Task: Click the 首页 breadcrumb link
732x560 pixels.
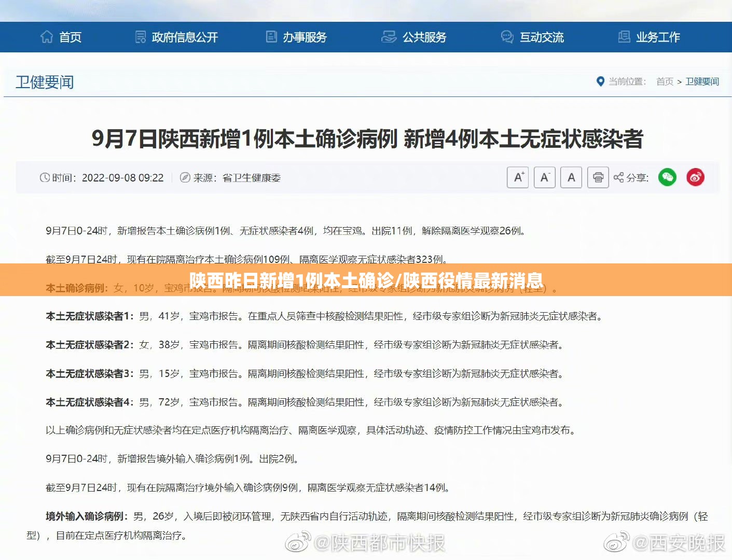Action: (665, 82)
